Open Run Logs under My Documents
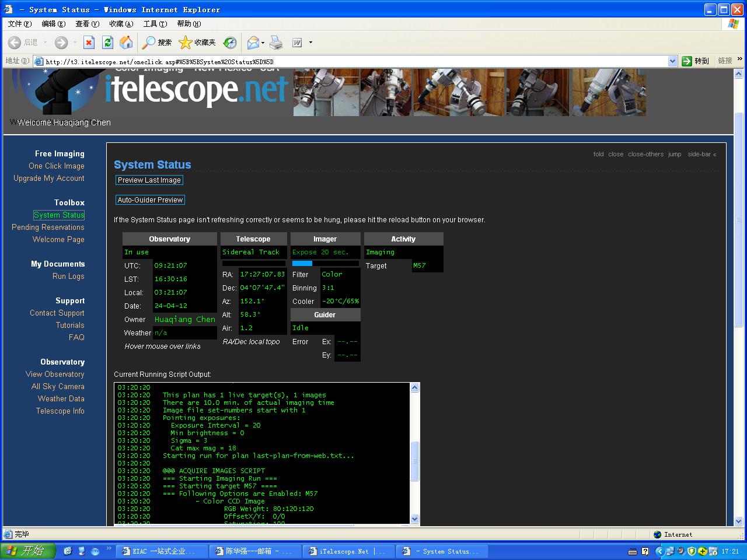The image size is (747, 560). pos(68,276)
